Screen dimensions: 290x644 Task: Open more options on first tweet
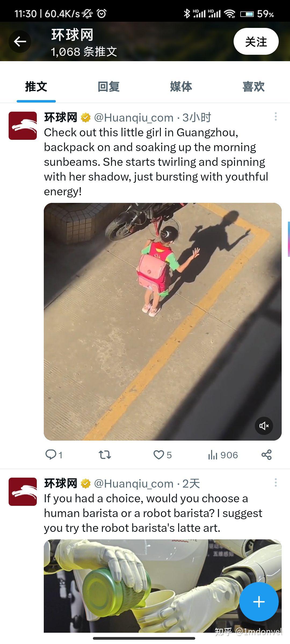(275, 116)
